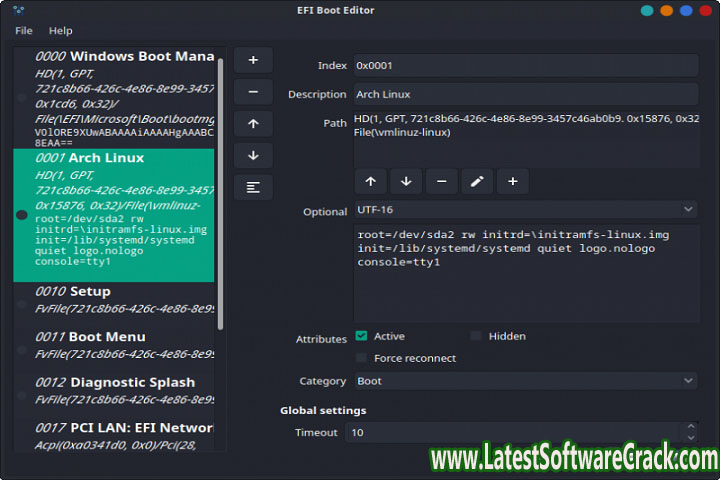Enable the Hidden attribute checkbox
The height and width of the screenshot is (480, 720).
pyautogui.click(x=476, y=336)
